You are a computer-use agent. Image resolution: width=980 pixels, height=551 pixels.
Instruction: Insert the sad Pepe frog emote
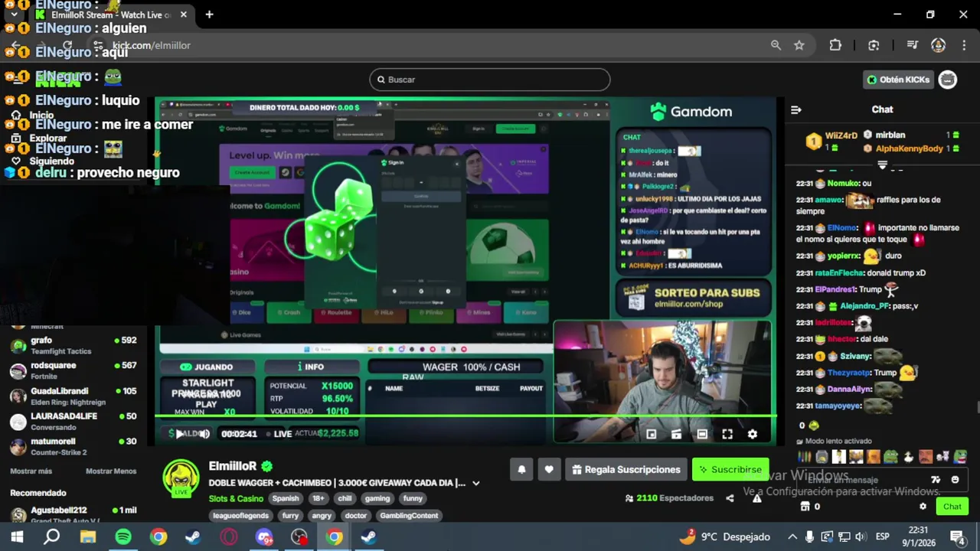890,458
